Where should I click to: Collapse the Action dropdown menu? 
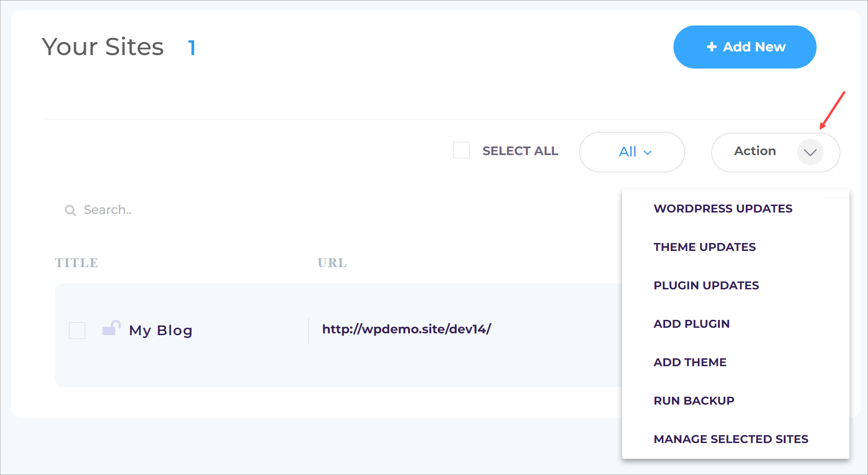(775, 152)
